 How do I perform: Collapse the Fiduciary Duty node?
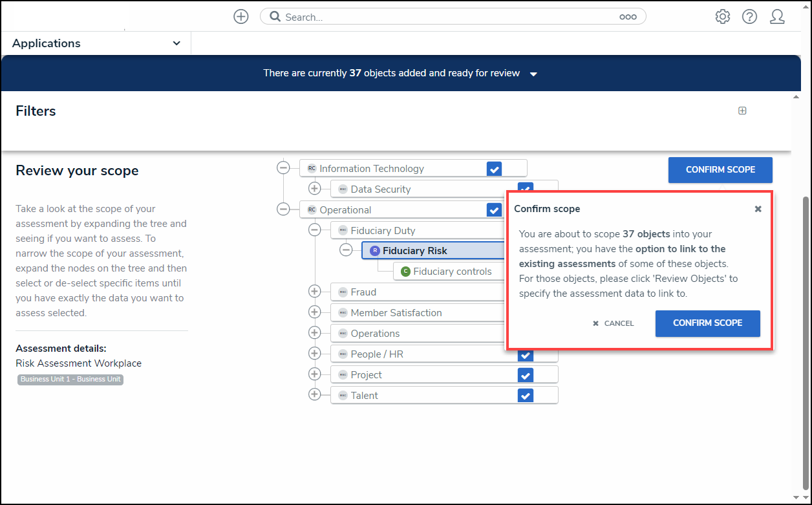coord(314,230)
